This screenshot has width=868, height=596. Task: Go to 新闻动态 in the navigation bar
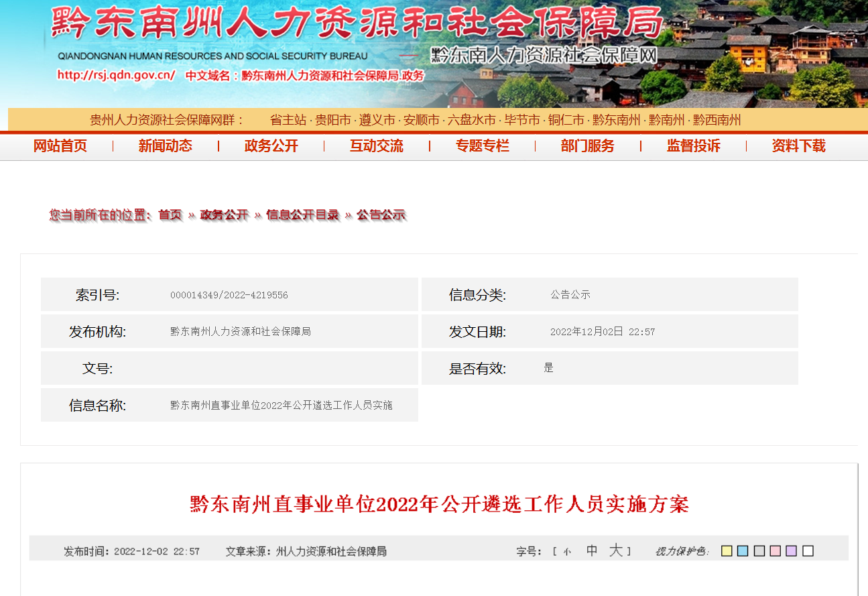pyautogui.click(x=166, y=146)
